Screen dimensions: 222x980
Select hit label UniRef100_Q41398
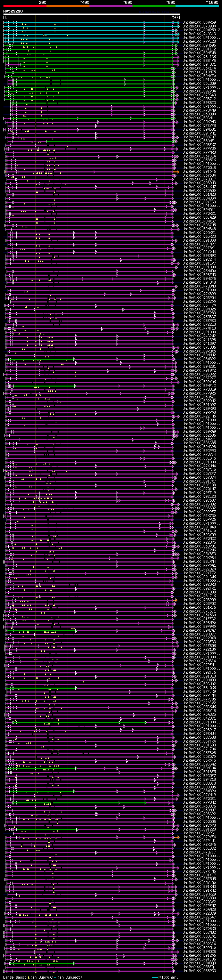(x=199, y=340)
